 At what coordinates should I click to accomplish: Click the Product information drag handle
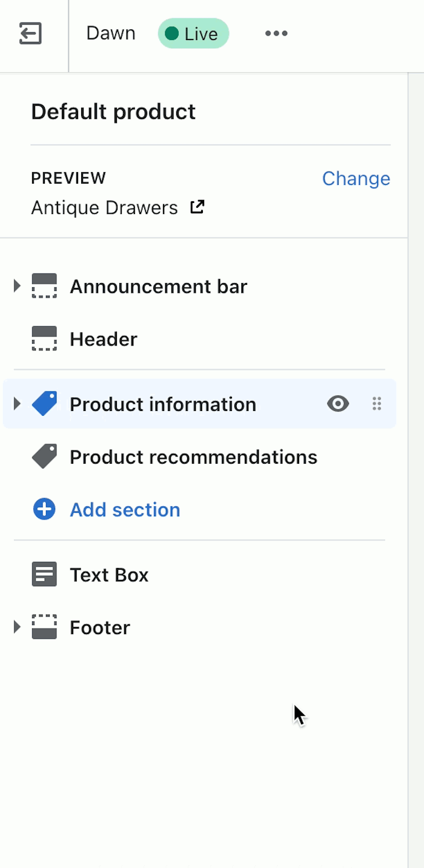click(377, 404)
